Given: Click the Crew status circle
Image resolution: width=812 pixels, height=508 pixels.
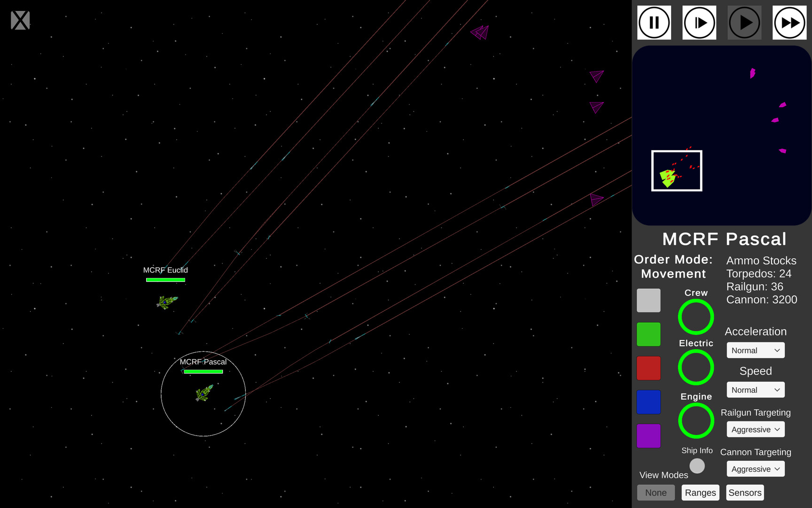Looking at the screenshot, I should point(696,317).
